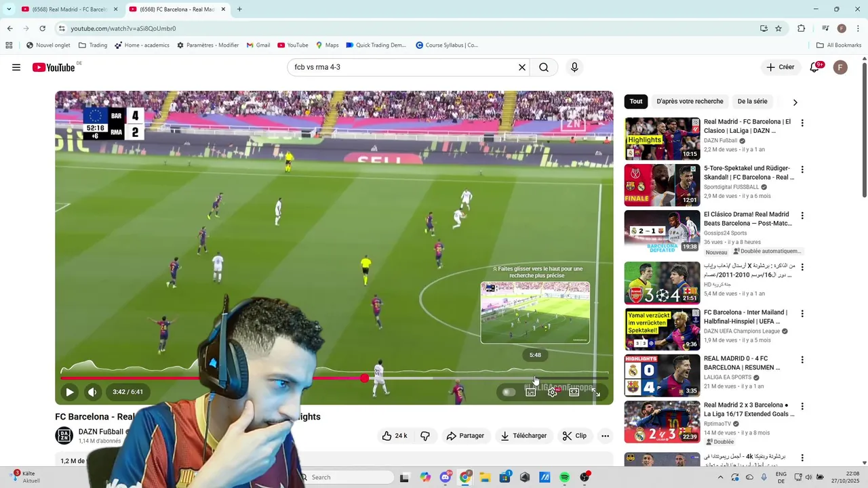Open the tab search dropdown arrow

9,9
